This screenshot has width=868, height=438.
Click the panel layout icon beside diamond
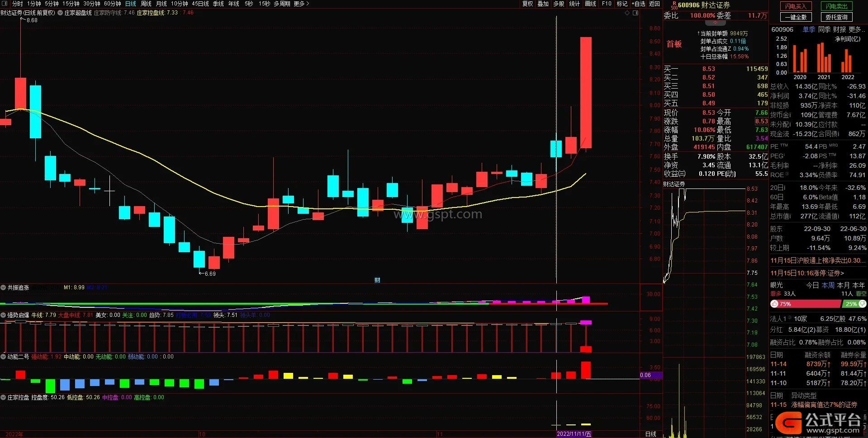tap(636, 13)
